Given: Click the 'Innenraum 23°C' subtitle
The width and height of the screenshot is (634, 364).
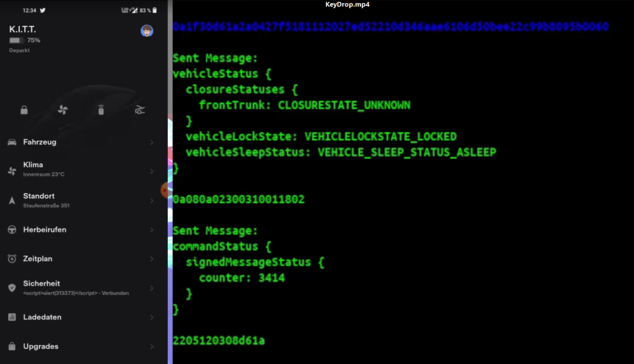Looking at the screenshot, I should 43,174.
